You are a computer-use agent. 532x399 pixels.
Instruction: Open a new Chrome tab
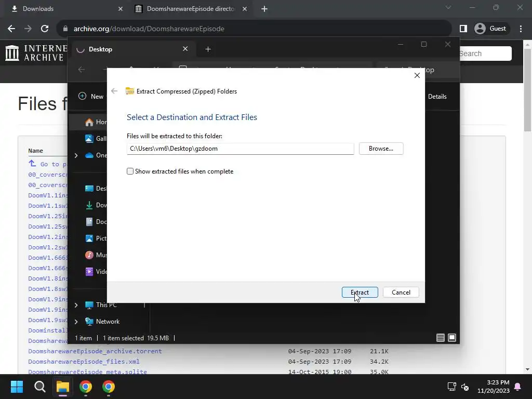pyautogui.click(x=264, y=9)
